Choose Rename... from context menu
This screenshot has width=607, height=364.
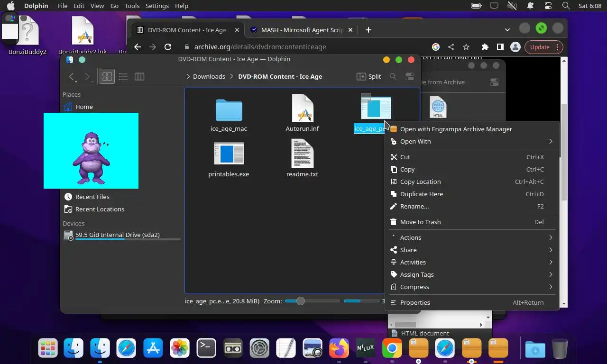point(472,206)
